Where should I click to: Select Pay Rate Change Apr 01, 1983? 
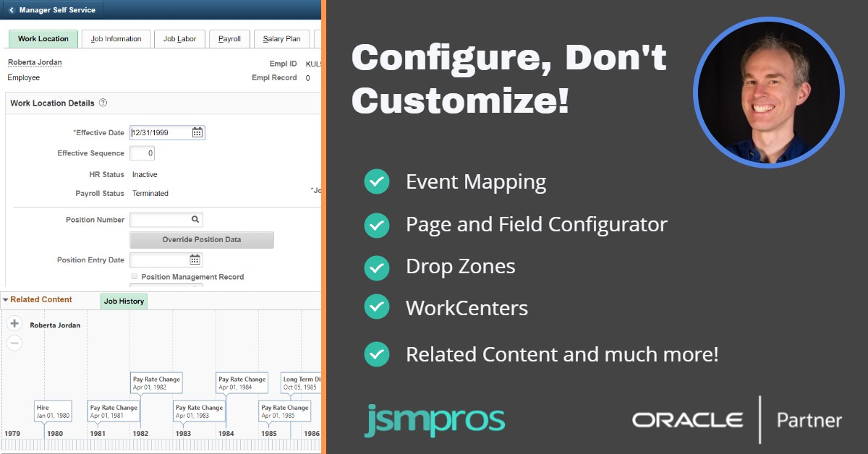coord(199,411)
